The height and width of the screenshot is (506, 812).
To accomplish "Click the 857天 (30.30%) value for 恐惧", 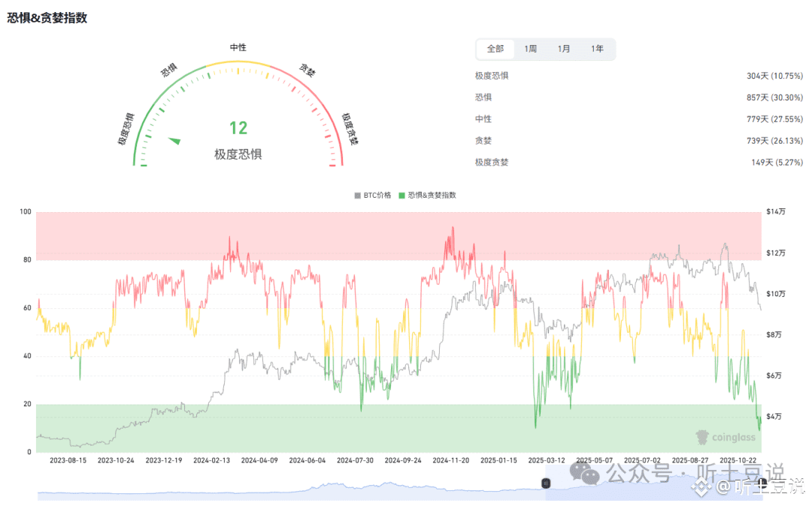I will 776,96.
